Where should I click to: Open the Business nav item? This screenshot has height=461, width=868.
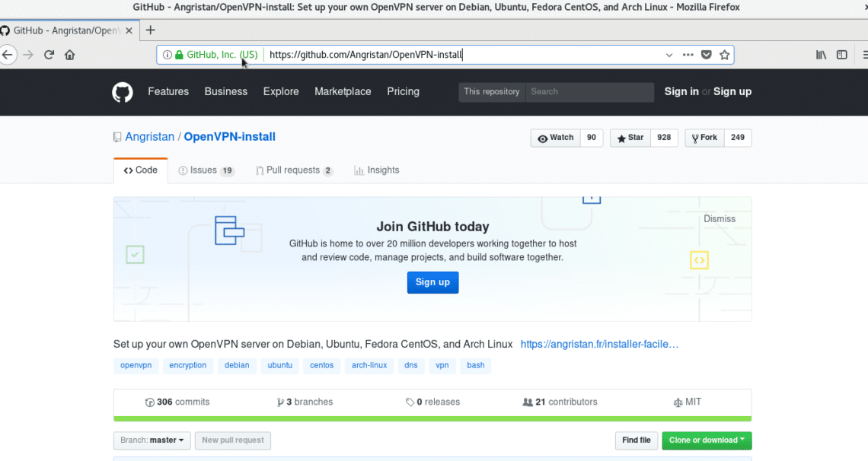pos(226,92)
